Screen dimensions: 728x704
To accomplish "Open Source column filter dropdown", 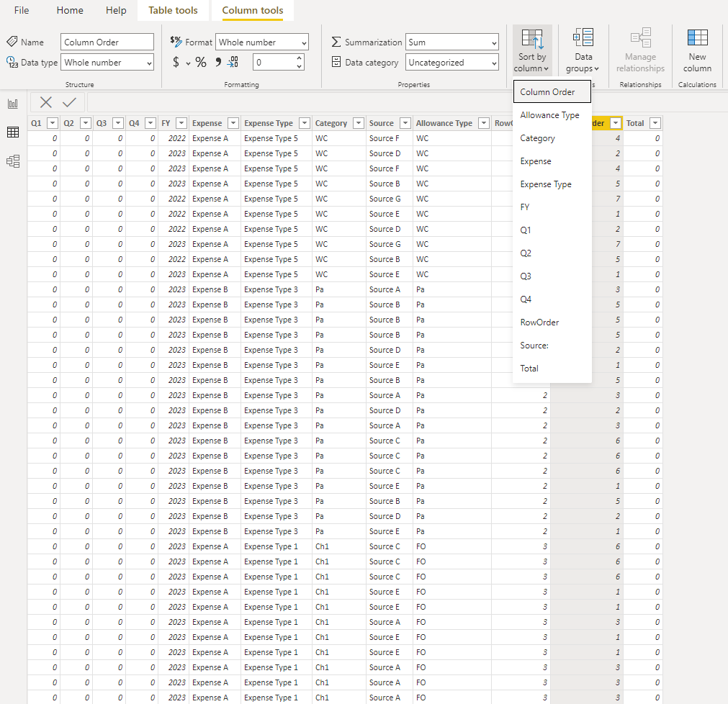I will point(405,123).
